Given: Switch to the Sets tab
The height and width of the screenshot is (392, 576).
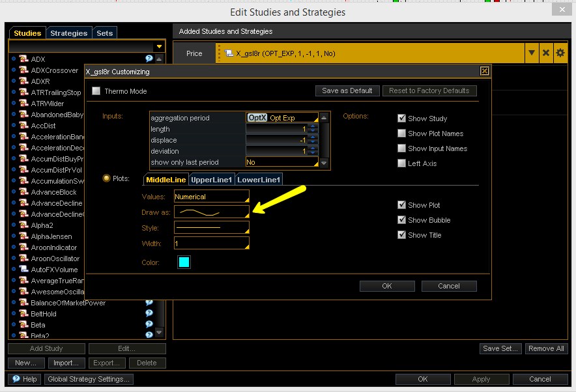Looking at the screenshot, I should 105,33.
